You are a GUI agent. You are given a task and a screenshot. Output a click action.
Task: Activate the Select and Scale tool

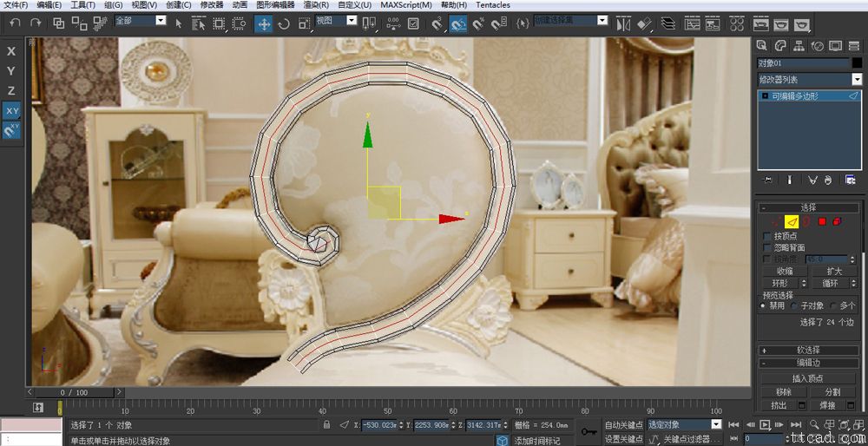pos(304,23)
